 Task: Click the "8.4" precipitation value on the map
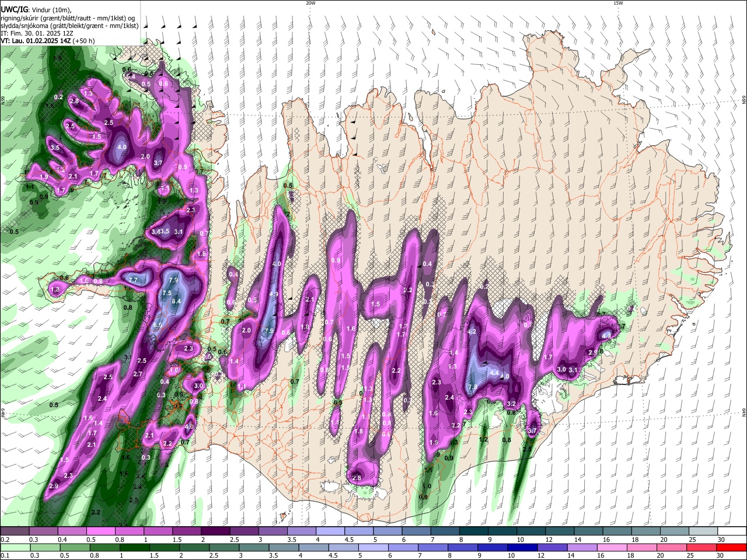tap(176, 301)
